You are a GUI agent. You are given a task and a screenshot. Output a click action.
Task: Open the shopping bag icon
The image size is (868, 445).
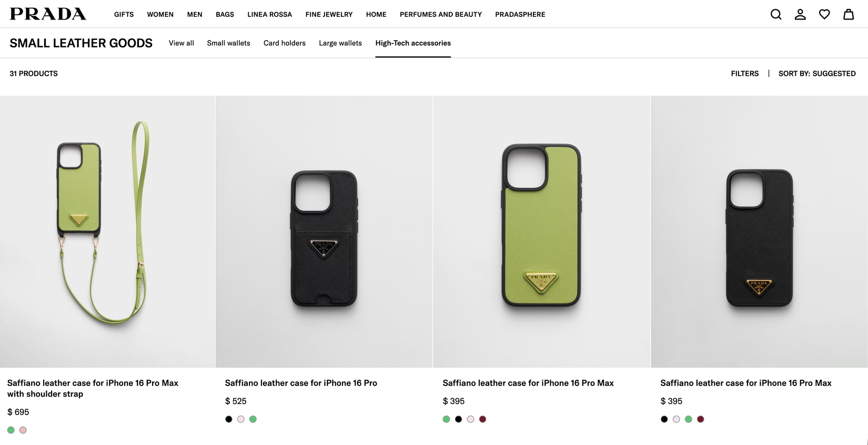[848, 14]
